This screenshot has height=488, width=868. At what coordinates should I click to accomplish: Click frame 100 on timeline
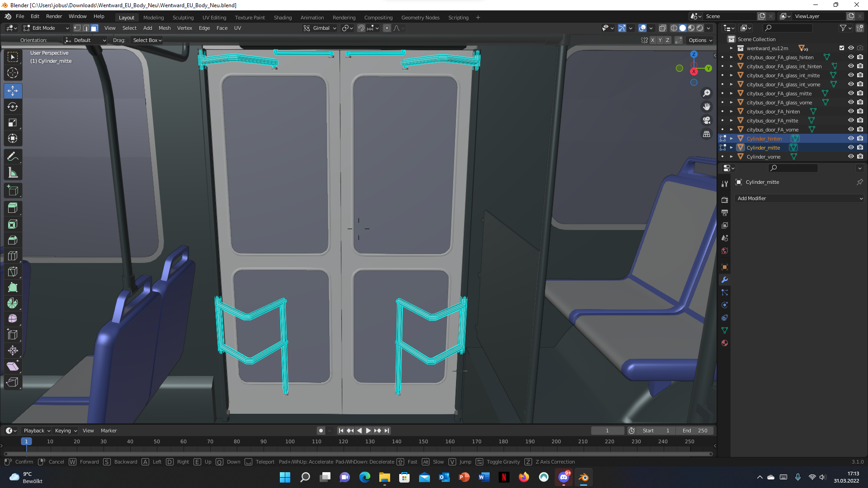pyautogui.click(x=290, y=442)
